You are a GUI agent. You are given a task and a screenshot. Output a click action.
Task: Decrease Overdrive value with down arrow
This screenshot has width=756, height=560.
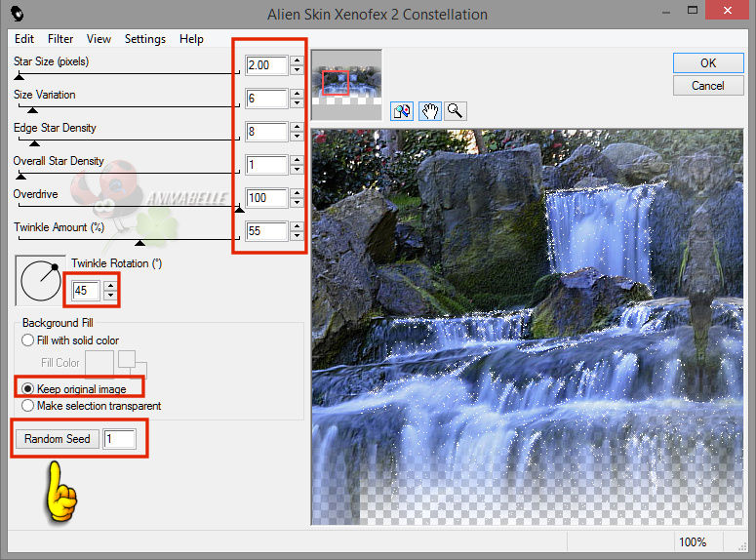click(x=297, y=203)
